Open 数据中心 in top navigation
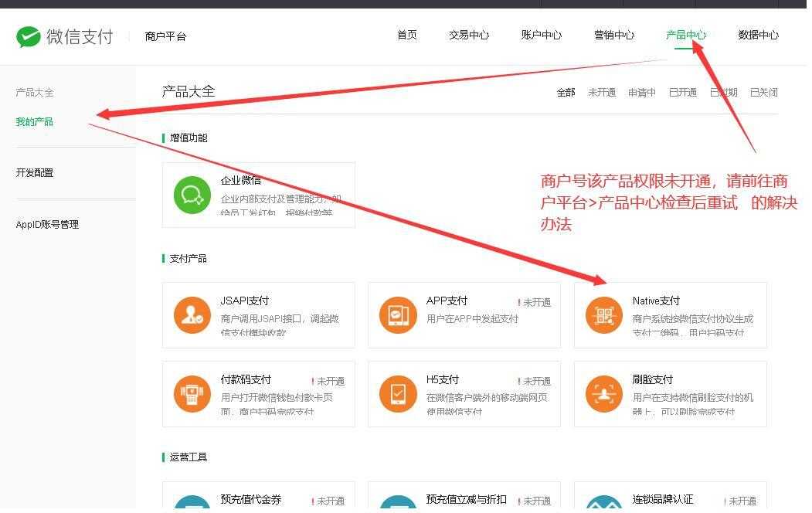 [x=758, y=36]
